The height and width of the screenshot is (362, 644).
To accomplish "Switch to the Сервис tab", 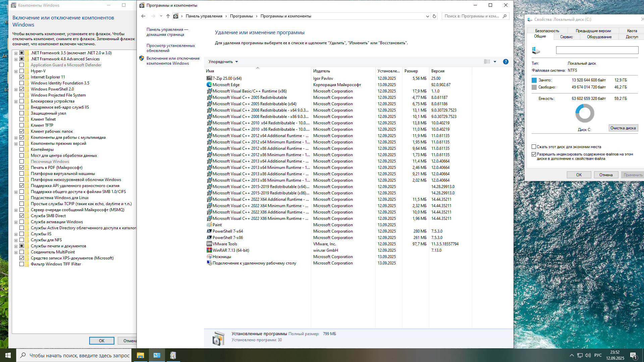I will coord(566,37).
